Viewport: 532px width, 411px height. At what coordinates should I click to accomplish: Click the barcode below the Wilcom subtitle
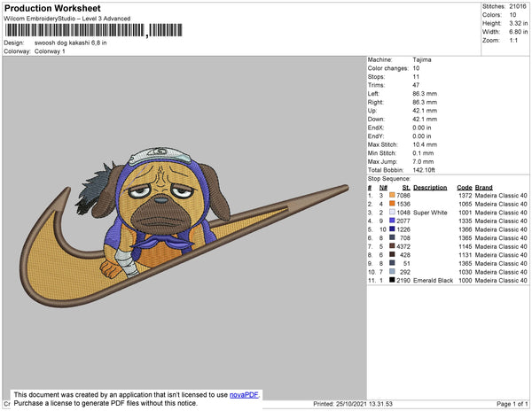(94, 30)
